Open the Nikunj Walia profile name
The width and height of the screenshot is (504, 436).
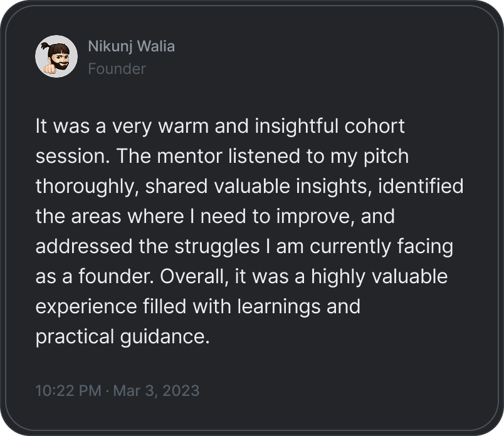pos(132,46)
